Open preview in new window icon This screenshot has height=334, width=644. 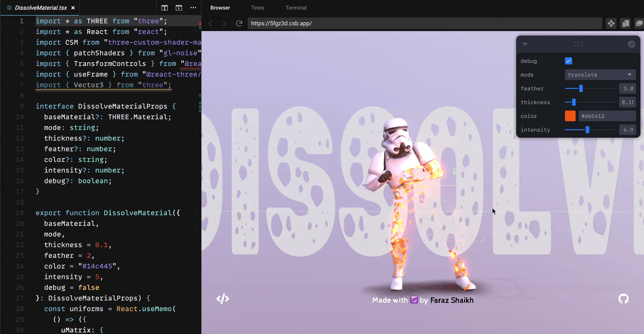[x=639, y=23]
